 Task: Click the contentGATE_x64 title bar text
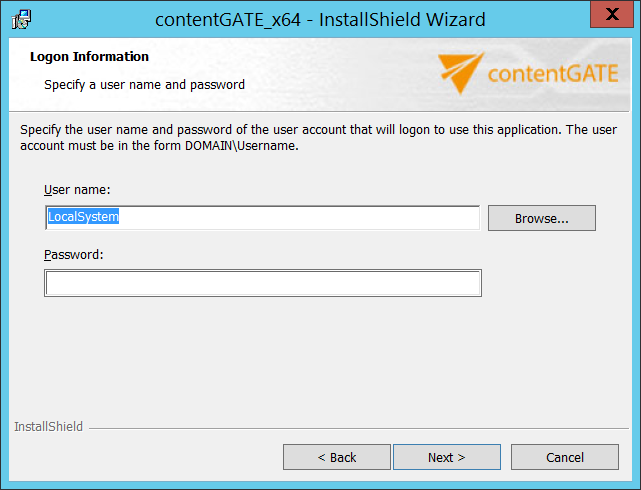tap(320, 19)
